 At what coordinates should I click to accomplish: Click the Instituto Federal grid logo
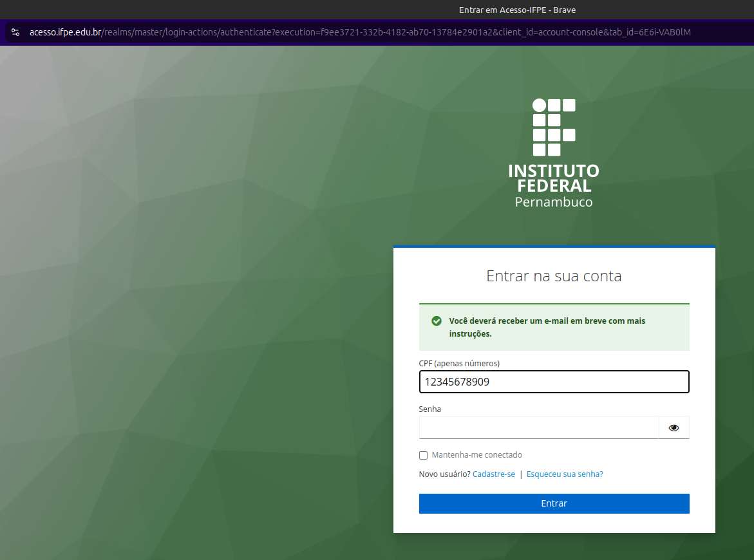554,127
